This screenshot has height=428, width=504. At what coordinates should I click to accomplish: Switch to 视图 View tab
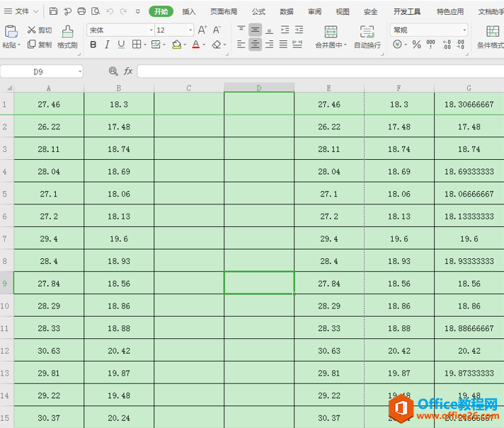343,12
